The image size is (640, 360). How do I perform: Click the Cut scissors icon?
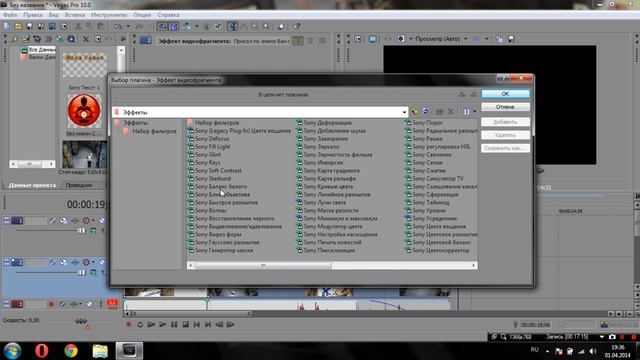[78, 27]
